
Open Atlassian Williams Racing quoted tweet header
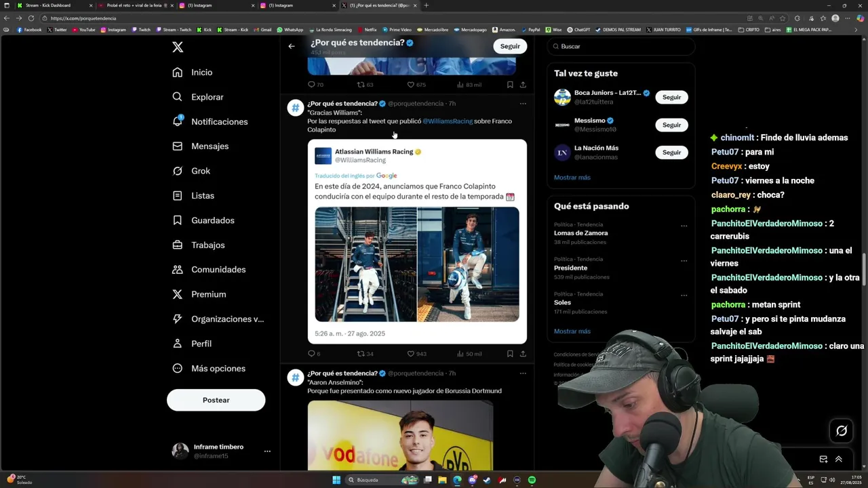tap(368, 156)
